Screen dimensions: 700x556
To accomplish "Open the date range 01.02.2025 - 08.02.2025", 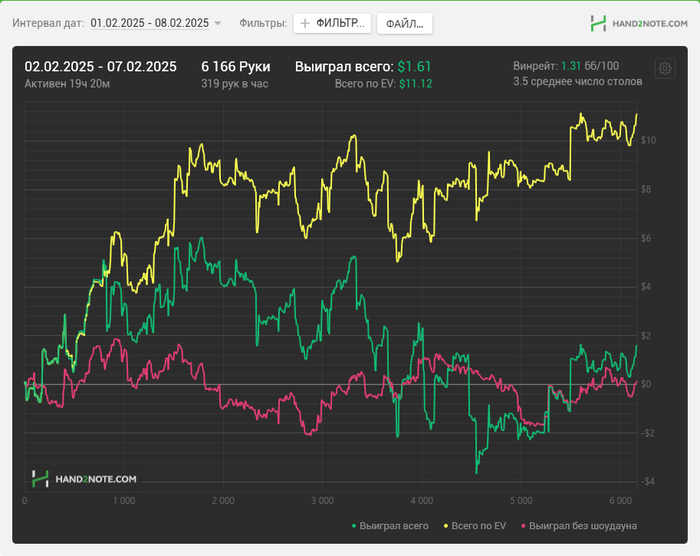I will (150, 23).
